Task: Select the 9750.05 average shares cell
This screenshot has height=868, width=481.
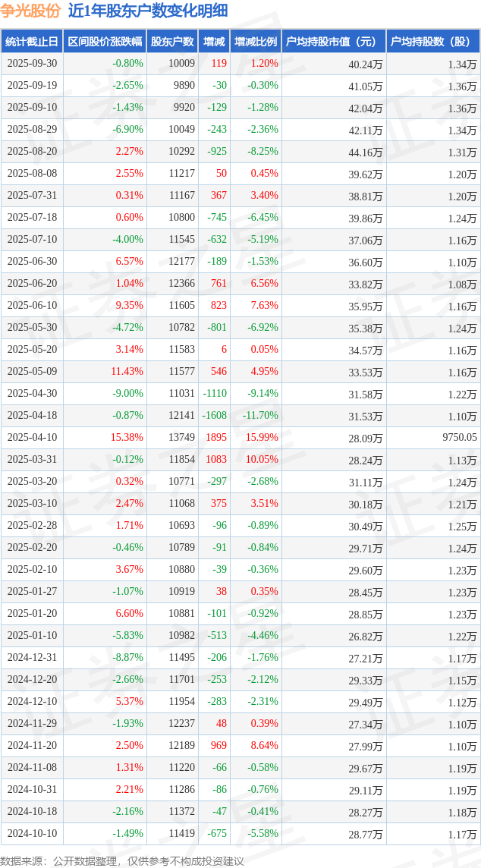Action: click(455, 438)
